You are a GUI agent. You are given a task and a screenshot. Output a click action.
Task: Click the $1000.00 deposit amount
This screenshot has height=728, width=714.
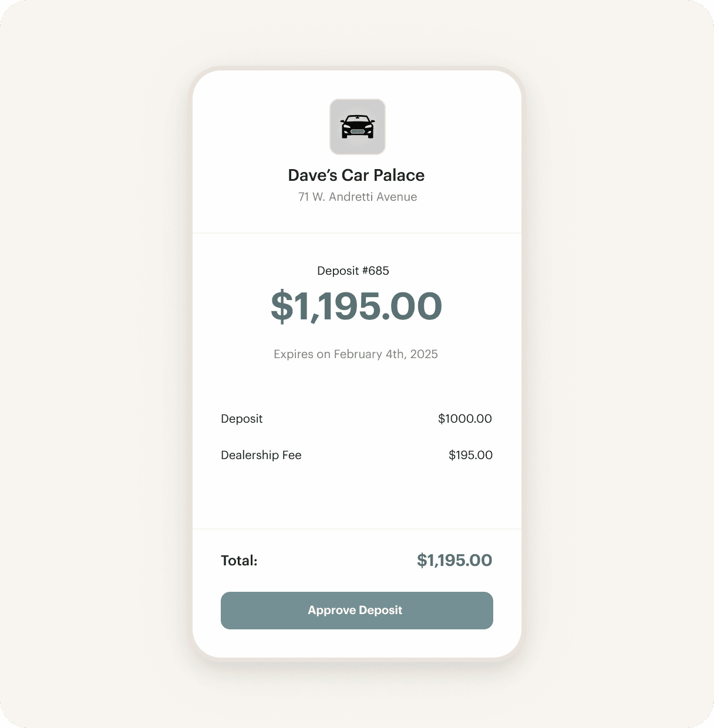[464, 419]
